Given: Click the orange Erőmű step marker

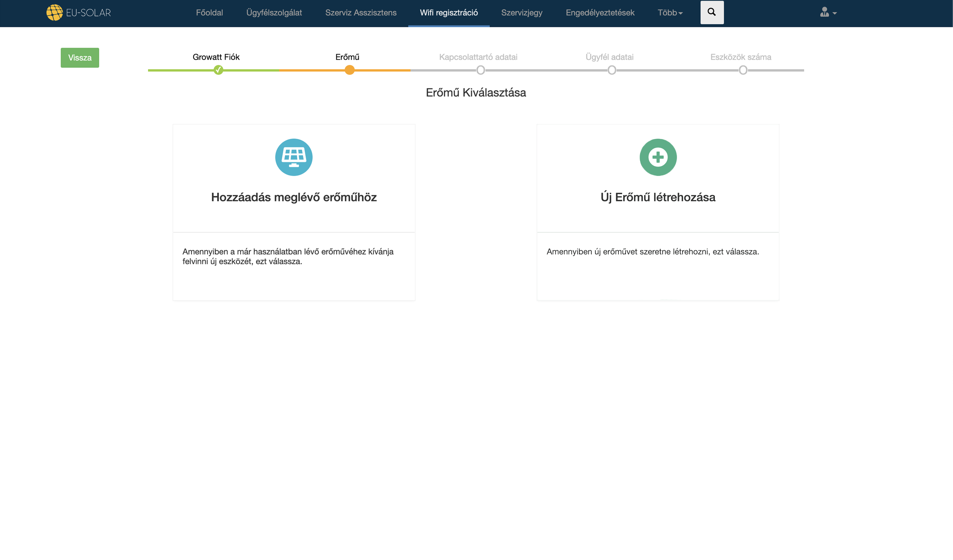Looking at the screenshot, I should 349,70.
